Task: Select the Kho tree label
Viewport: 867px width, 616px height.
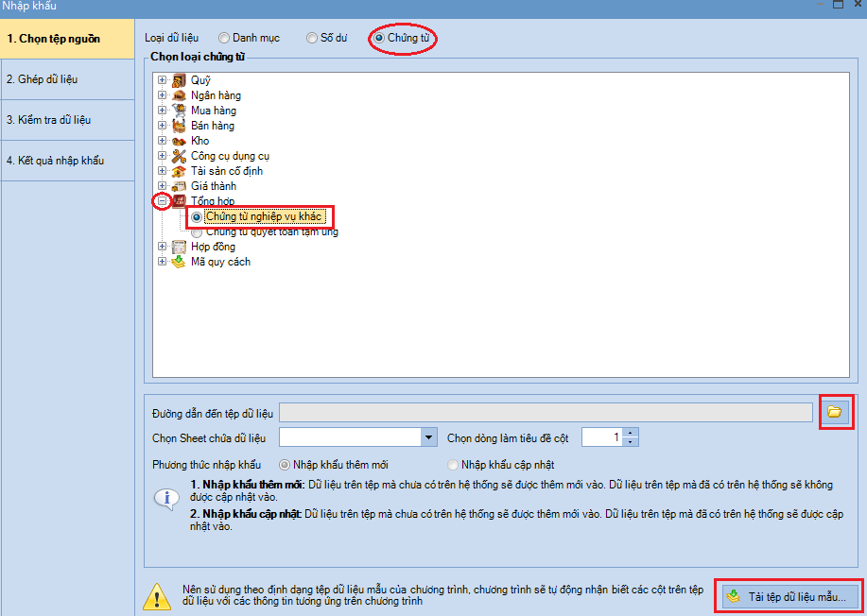Action: (200, 141)
